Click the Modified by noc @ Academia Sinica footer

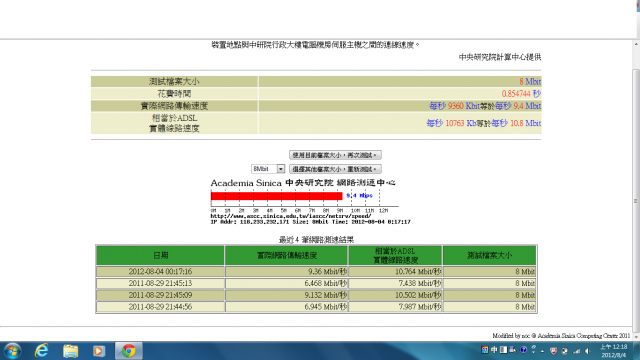point(561,336)
